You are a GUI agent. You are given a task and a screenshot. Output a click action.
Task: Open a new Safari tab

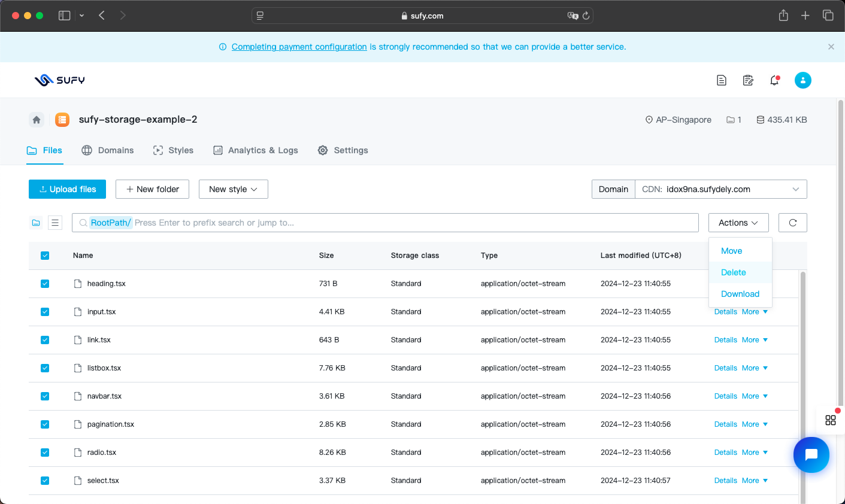tap(805, 16)
